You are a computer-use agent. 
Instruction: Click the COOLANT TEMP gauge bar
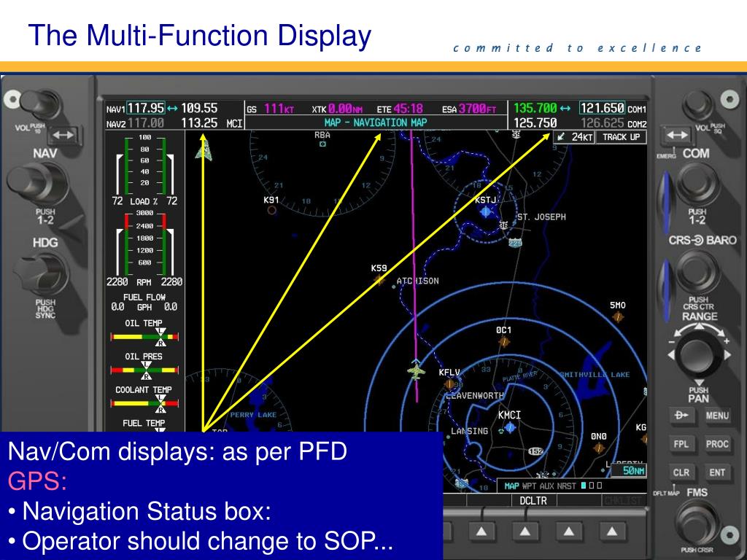coord(144,403)
